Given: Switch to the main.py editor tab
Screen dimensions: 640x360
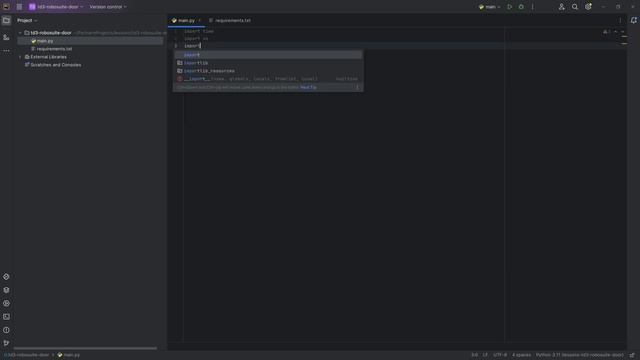Looking at the screenshot, I should [x=186, y=20].
